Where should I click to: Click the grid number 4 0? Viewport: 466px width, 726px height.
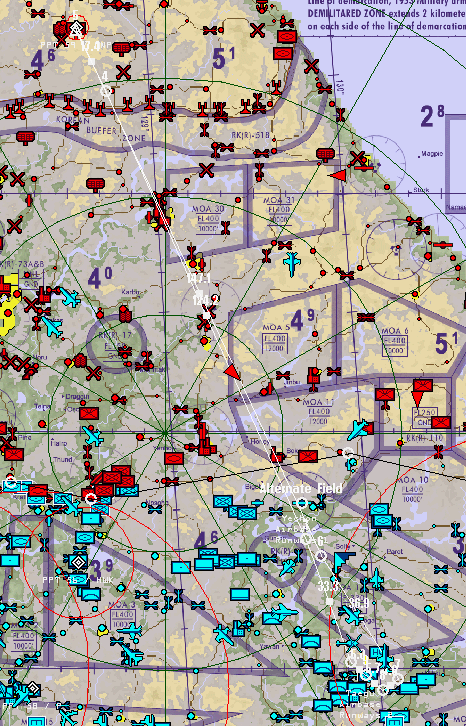[100, 278]
